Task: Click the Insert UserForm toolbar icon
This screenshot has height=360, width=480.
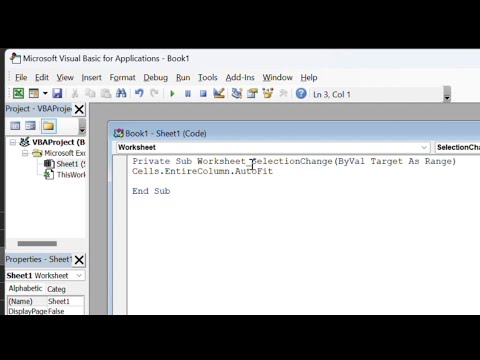Action: tap(34, 93)
